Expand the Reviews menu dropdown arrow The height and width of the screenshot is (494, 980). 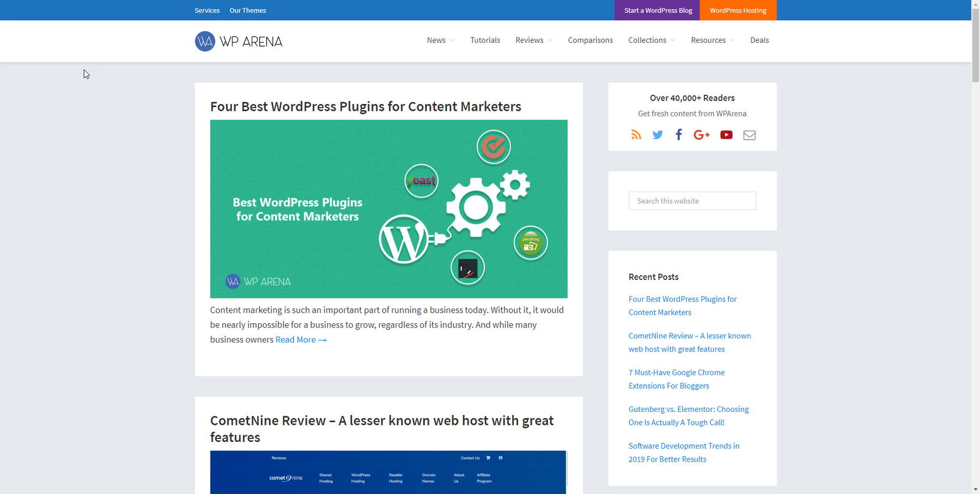tap(550, 40)
